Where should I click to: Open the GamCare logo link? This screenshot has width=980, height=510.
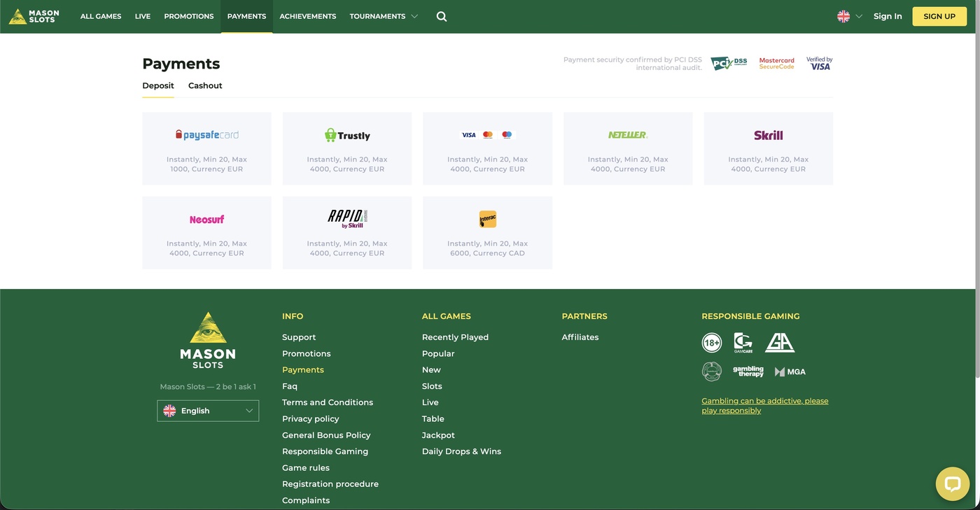743,343
